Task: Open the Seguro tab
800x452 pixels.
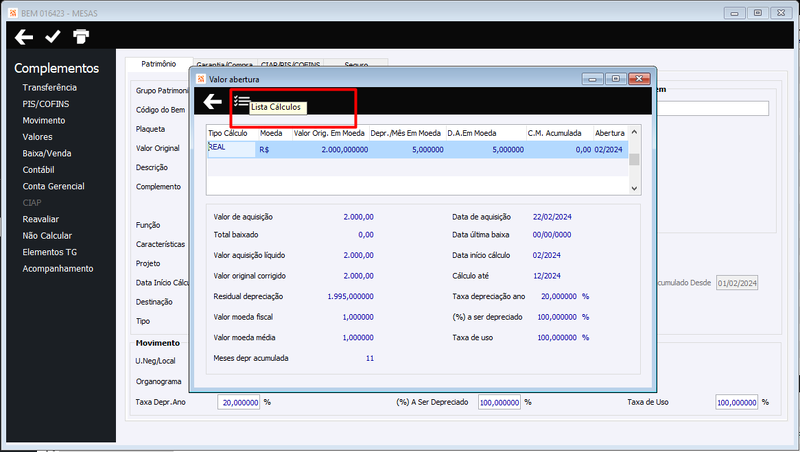Action: (x=356, y=64)
